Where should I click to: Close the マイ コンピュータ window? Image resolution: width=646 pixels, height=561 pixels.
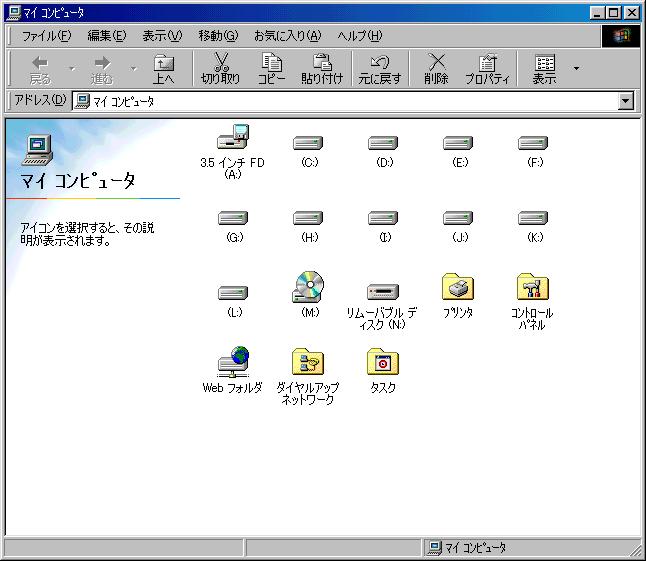(632, 13)
